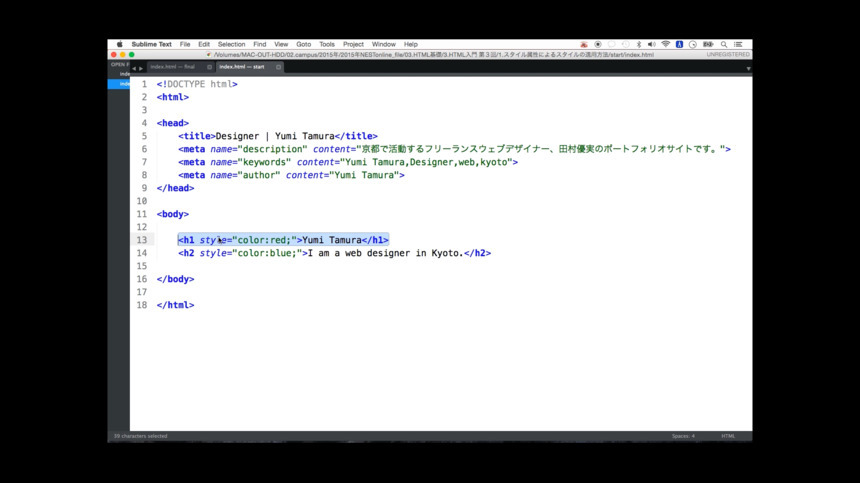Open the Edit menu
860x483 pixels.
pyautogui.click(x=204, y=44)
